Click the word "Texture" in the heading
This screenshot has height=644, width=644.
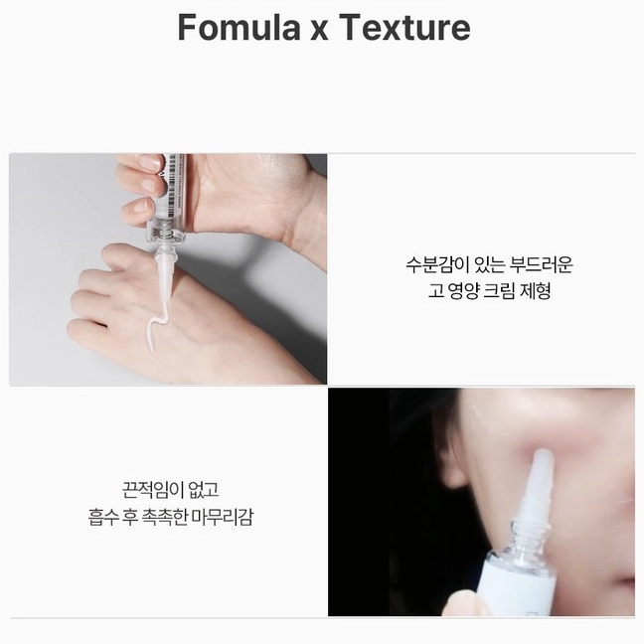click(x=404, y=28)
